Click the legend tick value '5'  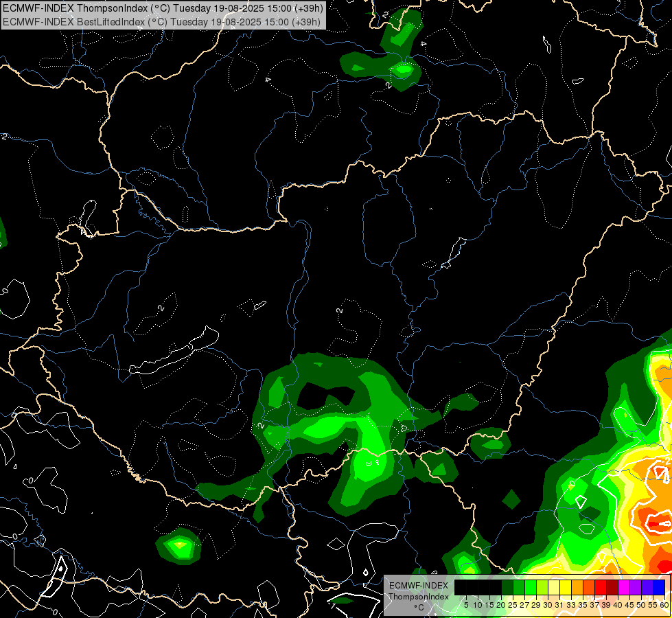tap(466, 605)
